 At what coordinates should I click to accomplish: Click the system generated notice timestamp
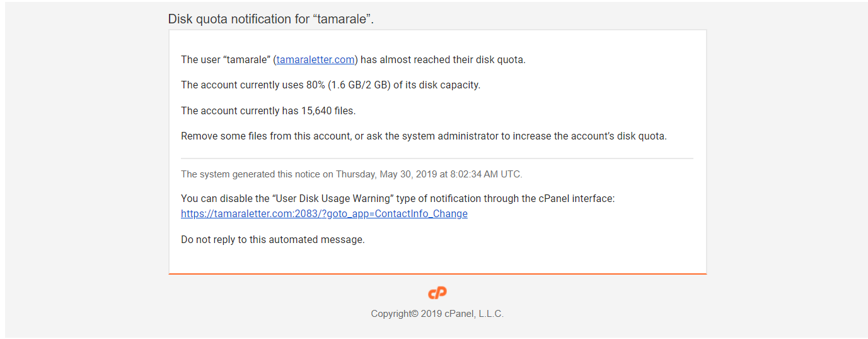(x=352, y=174)
